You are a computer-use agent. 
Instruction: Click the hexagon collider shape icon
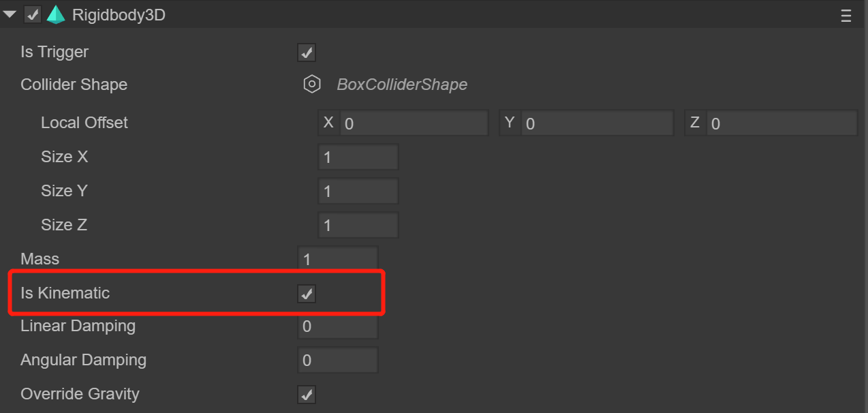coord(312,85)
